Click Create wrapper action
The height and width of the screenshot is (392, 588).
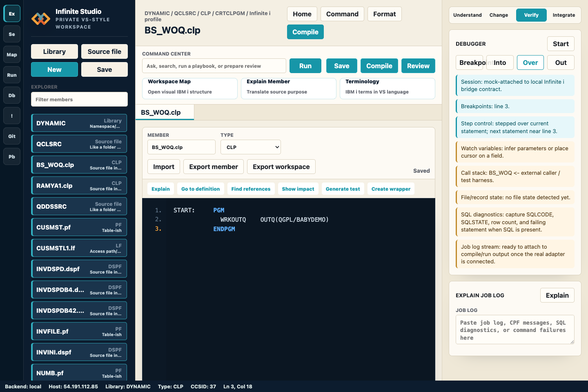click(391, 189)
